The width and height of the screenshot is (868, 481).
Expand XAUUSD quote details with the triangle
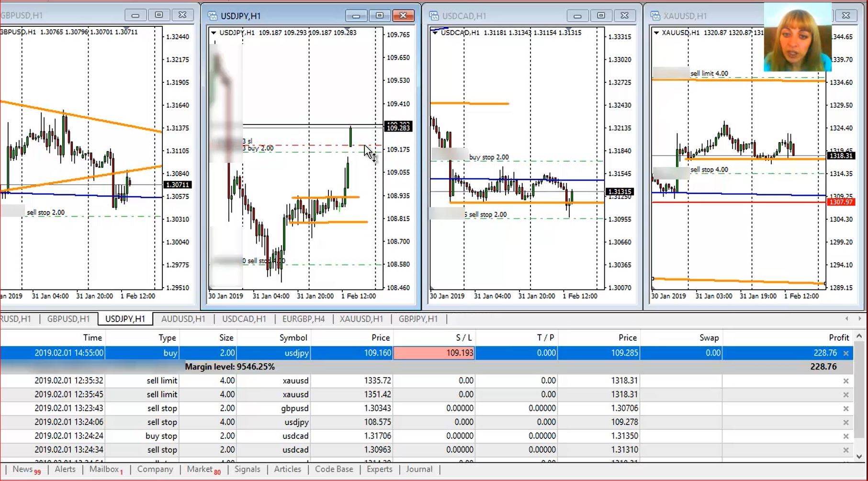click(655, 33)
